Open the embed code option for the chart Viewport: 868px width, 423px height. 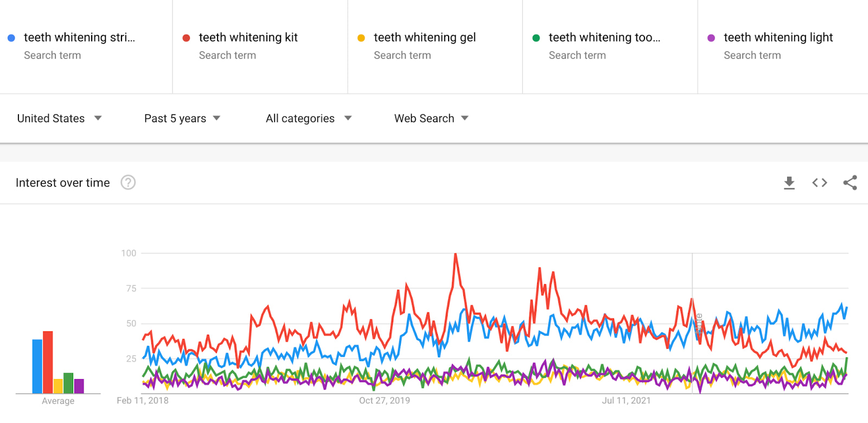[x=819, y=182]
